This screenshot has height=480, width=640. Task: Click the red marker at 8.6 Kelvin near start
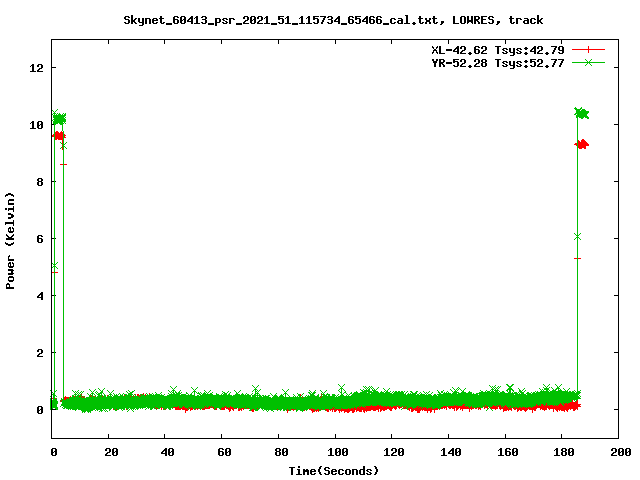pyautogui.click(x=64, y=164)
